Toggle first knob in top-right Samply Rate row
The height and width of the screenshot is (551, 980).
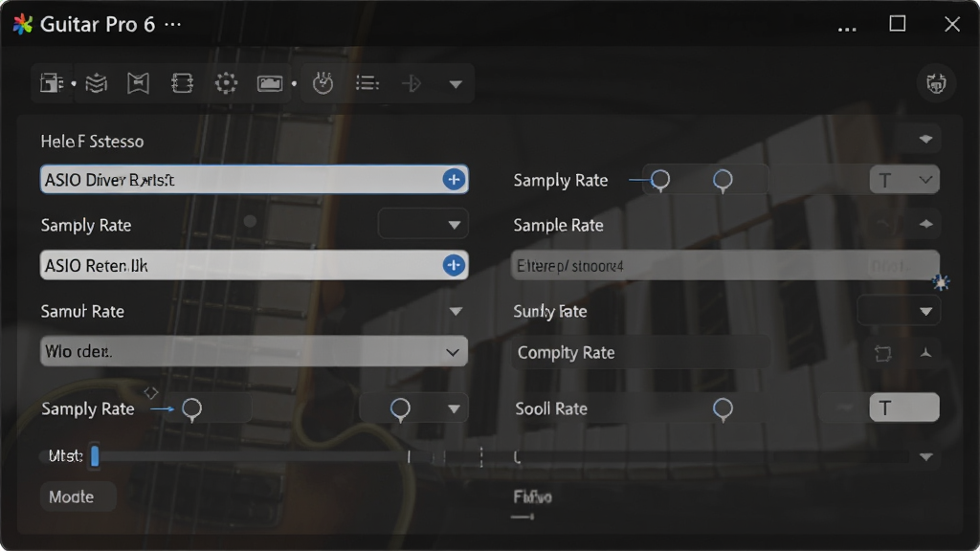click(660, 181)
